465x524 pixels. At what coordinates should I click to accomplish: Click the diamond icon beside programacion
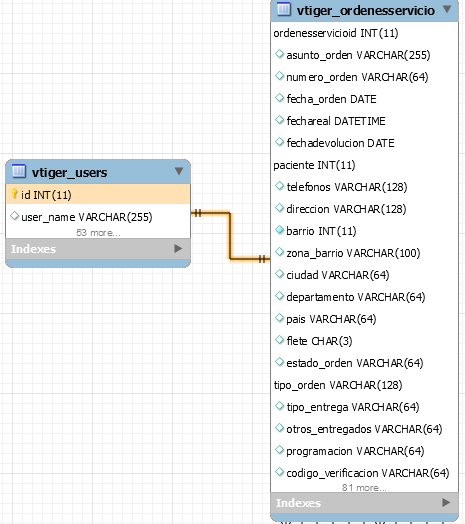pyautogui.click(x=279, y=450)
